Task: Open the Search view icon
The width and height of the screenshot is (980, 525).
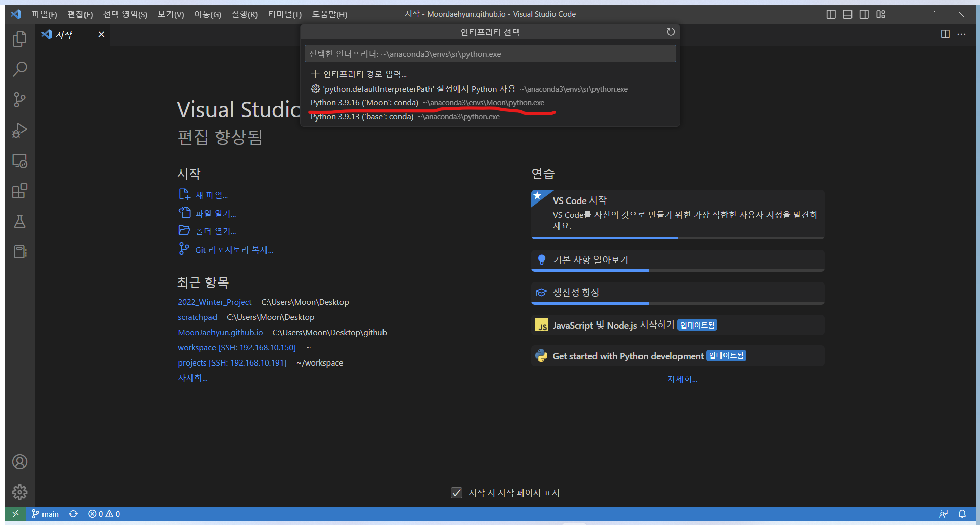Action: [19, 69]
